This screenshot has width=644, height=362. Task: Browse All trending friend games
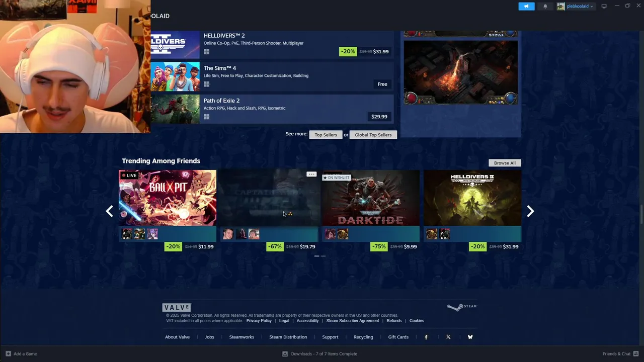[x=505, y=163]
